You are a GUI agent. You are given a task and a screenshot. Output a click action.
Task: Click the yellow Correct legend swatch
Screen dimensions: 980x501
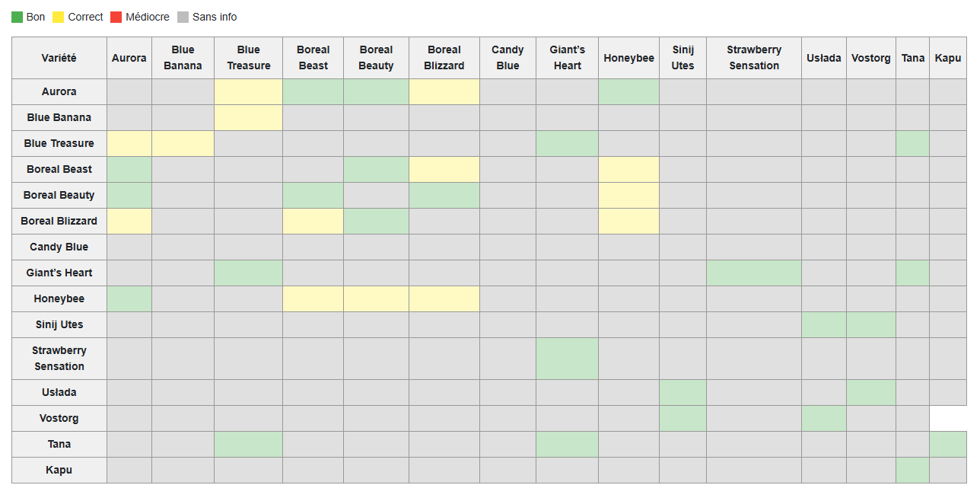pyautogui.click(x=59, y=17)
